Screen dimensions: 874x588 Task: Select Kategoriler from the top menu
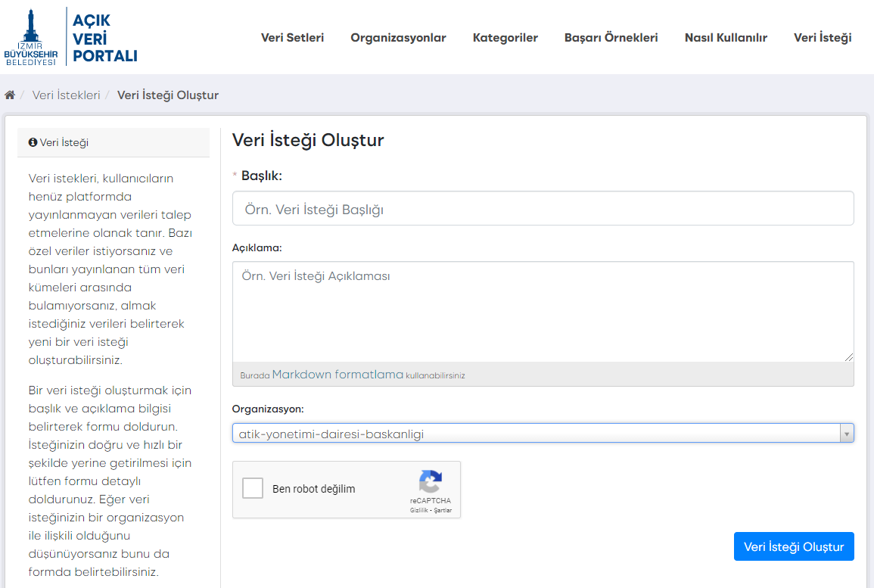click(x=505, y=38)
